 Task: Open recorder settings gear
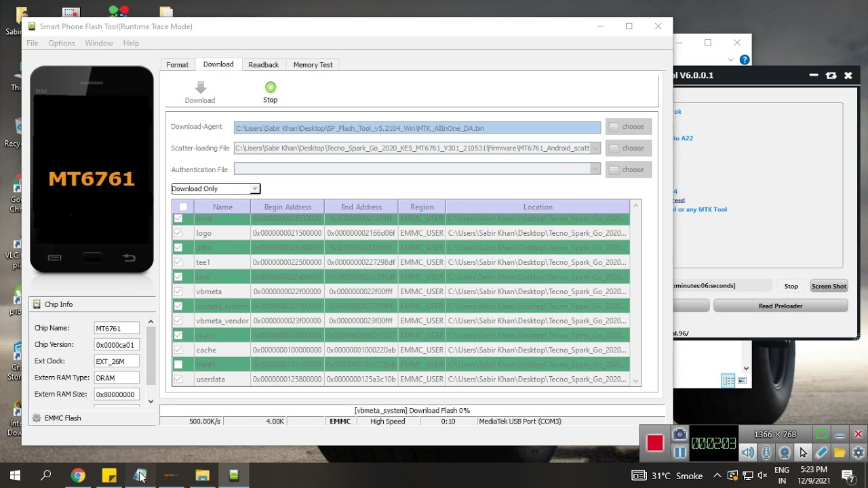pyautogui.click(x=858, y=452)
